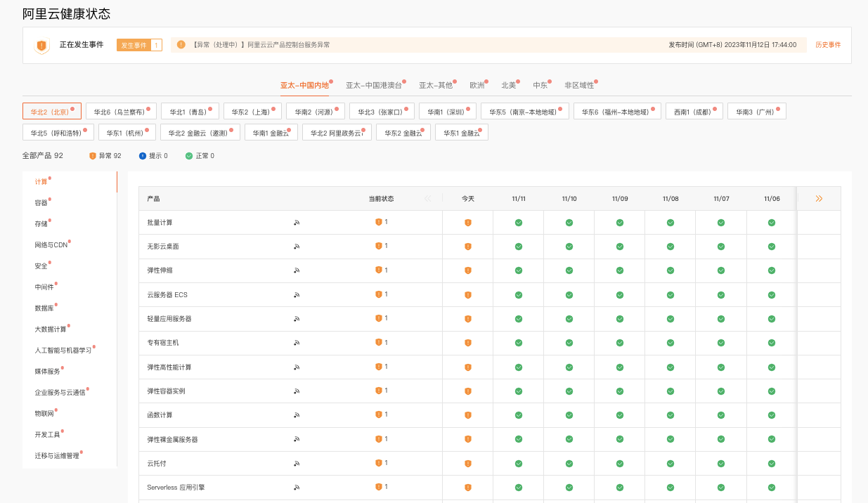Click the 发生事件 1 badge

(x=139, y=45)
